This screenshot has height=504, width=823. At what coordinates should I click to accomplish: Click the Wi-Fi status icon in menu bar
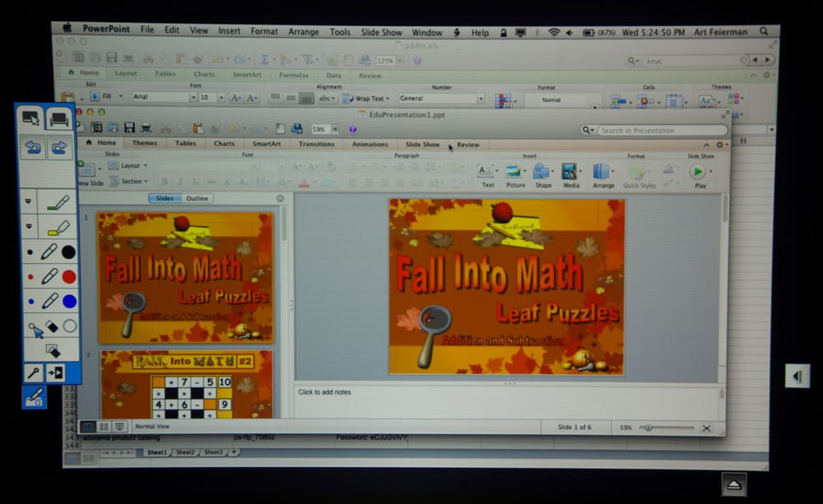coord(554,33)
